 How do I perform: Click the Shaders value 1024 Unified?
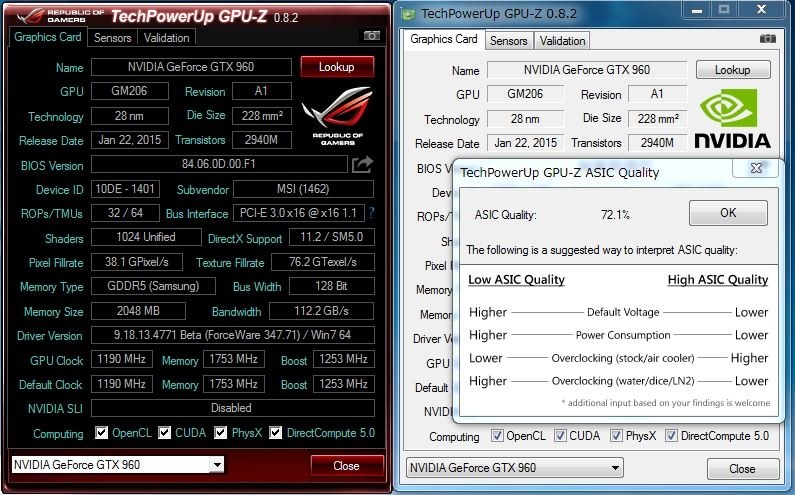coord(146,237)
